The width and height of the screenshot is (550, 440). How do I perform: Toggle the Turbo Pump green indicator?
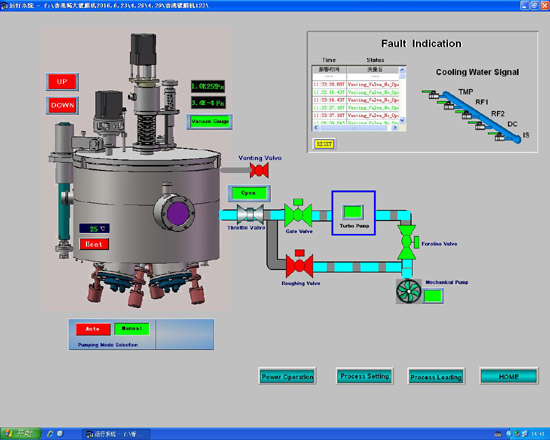tap(353, 212)
